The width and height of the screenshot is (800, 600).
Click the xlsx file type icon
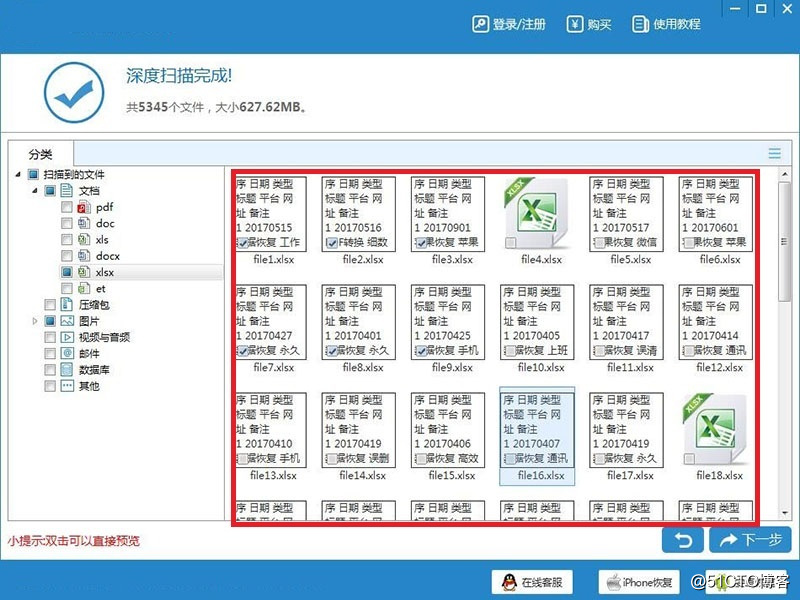(x=84, y=272)
